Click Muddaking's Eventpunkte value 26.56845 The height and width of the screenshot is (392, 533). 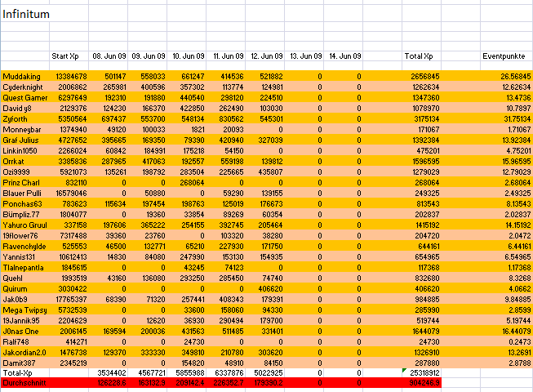(x=516, y=77)
